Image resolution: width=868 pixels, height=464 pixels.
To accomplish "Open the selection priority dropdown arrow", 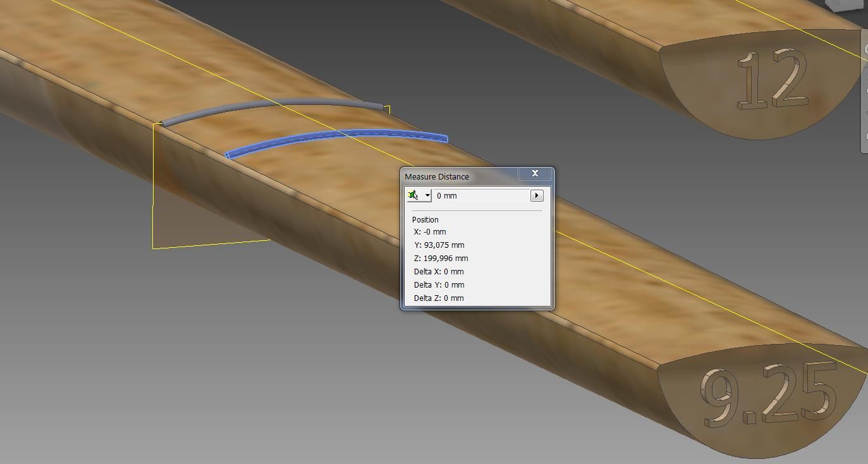I will 427,195.
